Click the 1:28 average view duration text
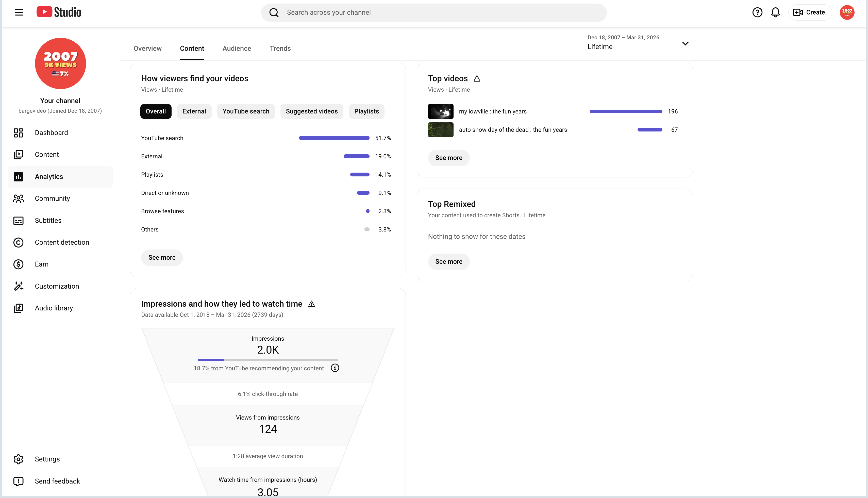Image resolution: width=868 pixels, height=498 pixels. 268,456
